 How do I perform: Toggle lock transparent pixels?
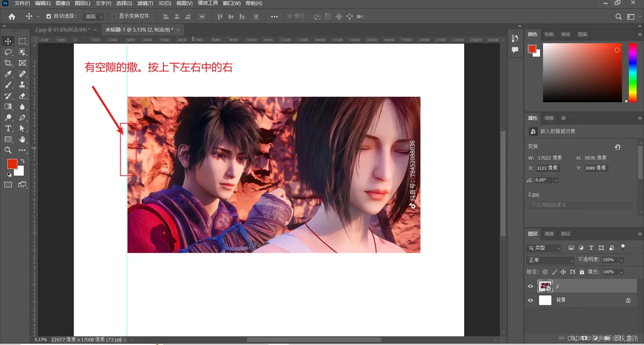click(545, 272)
